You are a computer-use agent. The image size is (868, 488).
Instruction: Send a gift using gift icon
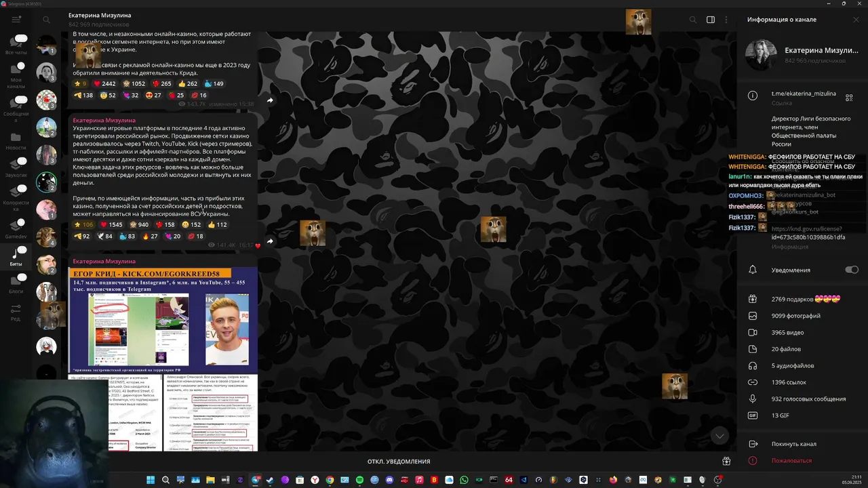click(726, 462)
